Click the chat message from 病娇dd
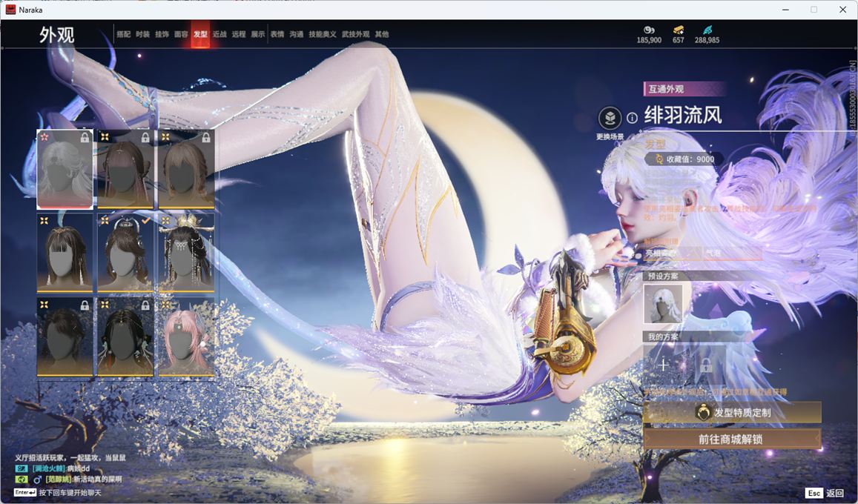 tap(60, 468)
